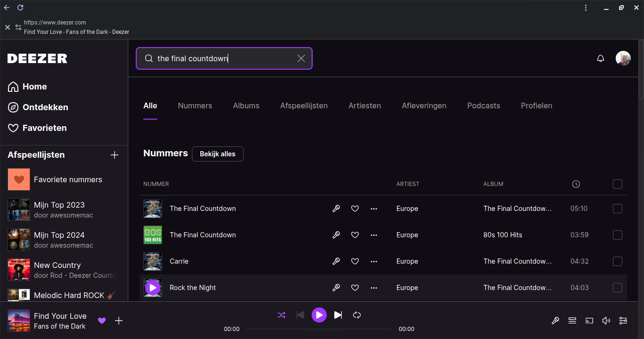Switch to the Nummers tab

pos(195,106)
